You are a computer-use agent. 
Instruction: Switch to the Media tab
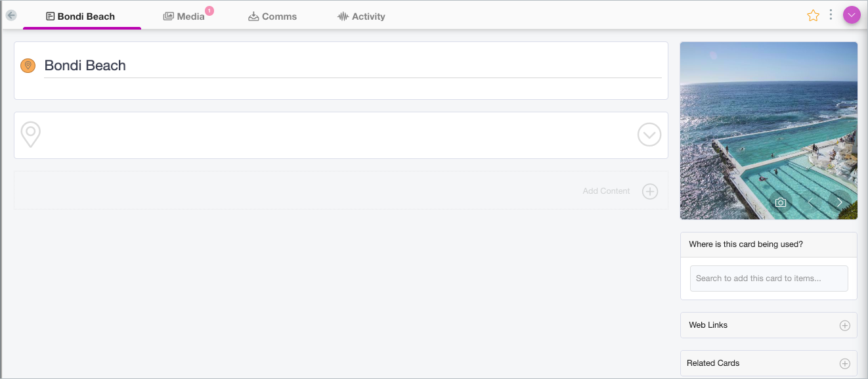click(x=184, y=16)
